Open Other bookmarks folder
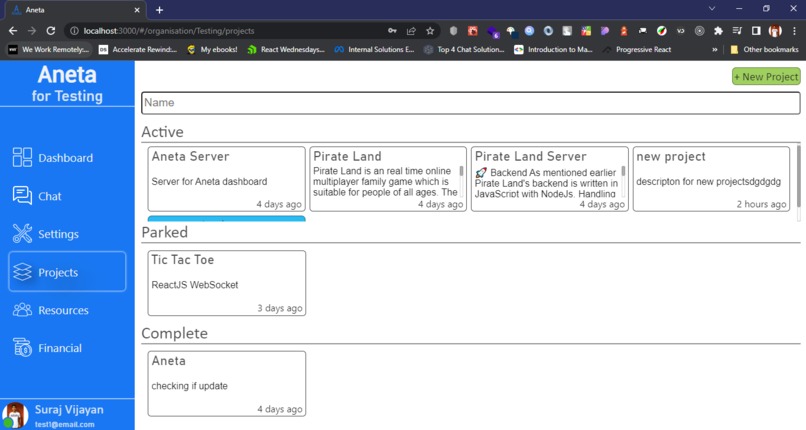806x430 pixels. (764, 49)
